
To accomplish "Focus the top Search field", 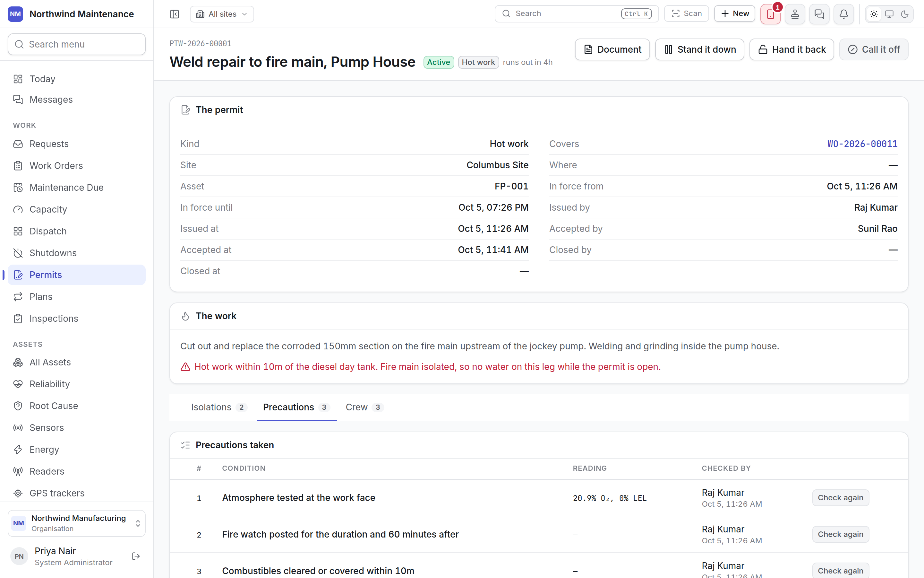I will (577, 14).
